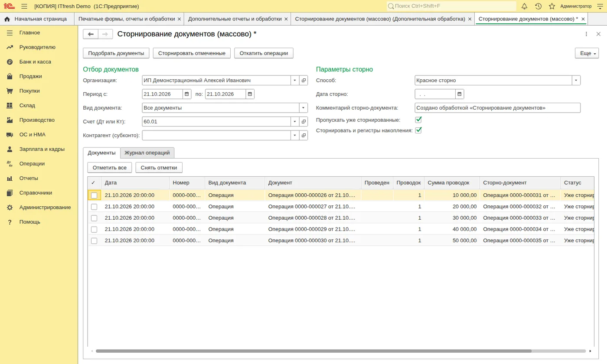The height and width of the screenshot is (364, 607).
Task: Open the 'Еще' dropdown menu
Action: coord(587,53)
